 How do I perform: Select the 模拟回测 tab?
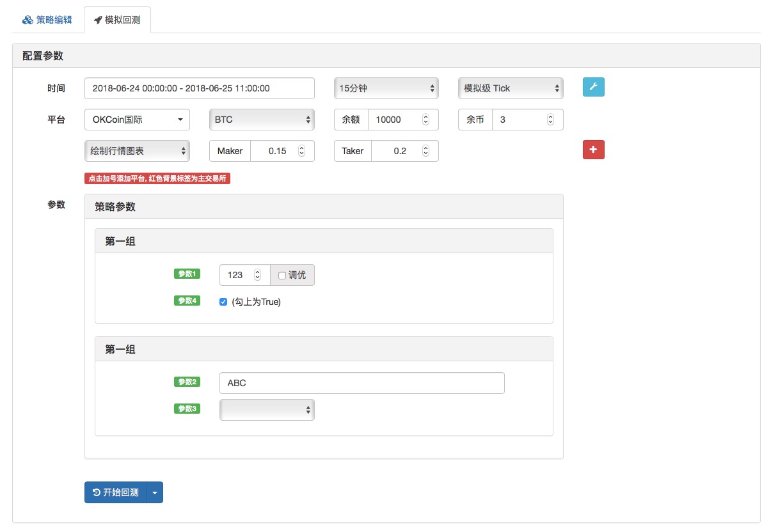tap(117, 20)
